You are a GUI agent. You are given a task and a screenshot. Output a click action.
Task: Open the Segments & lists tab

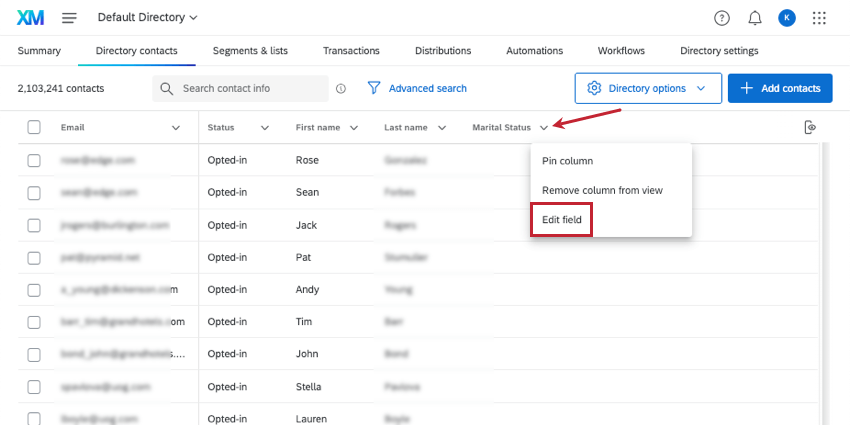click(250, 51)
